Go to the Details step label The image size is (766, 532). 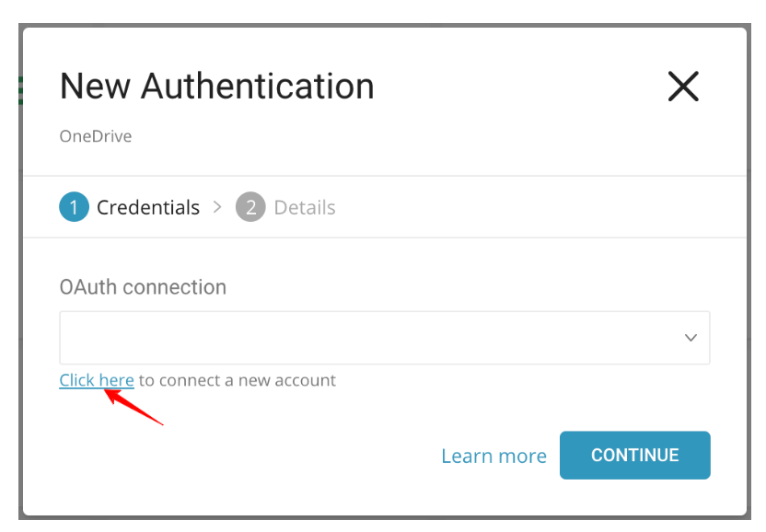[x=305, y=207]
